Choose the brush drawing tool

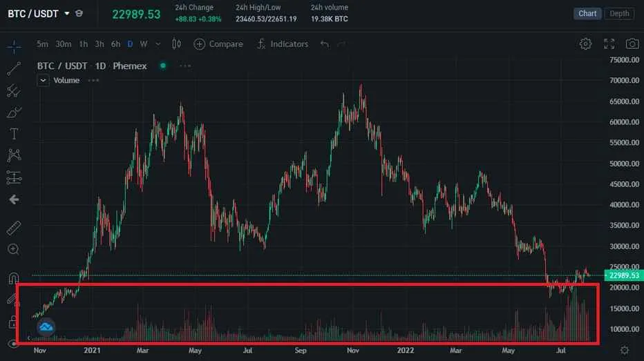14,112
